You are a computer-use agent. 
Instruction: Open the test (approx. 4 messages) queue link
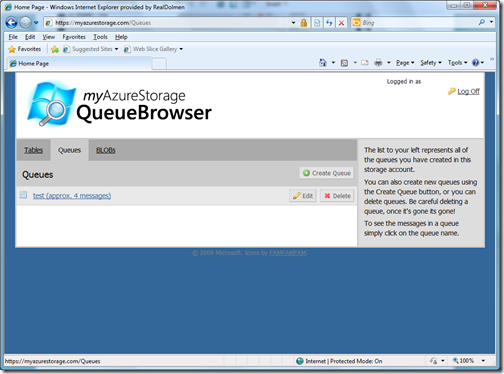pyautogui.click(x=72, y=196)
